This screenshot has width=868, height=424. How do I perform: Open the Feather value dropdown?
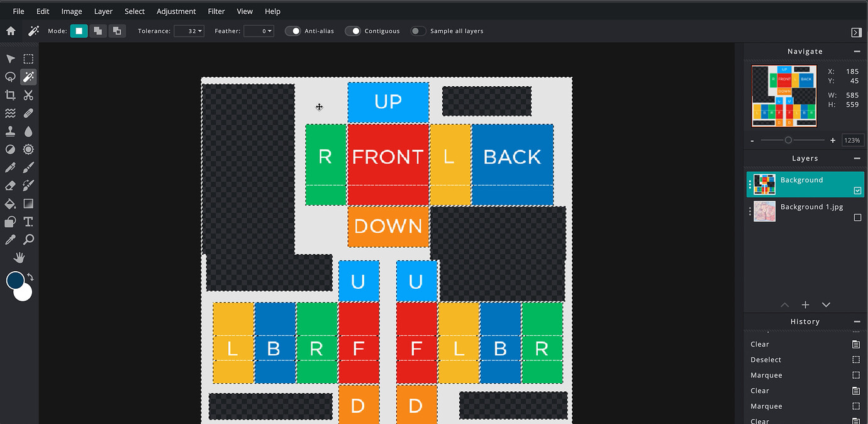pos(259,31)
